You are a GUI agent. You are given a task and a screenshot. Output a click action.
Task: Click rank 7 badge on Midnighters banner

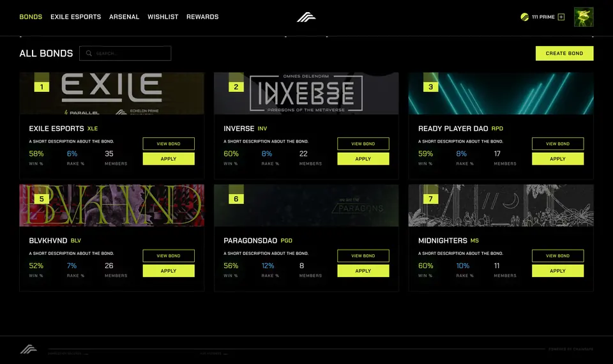(430, 199)
